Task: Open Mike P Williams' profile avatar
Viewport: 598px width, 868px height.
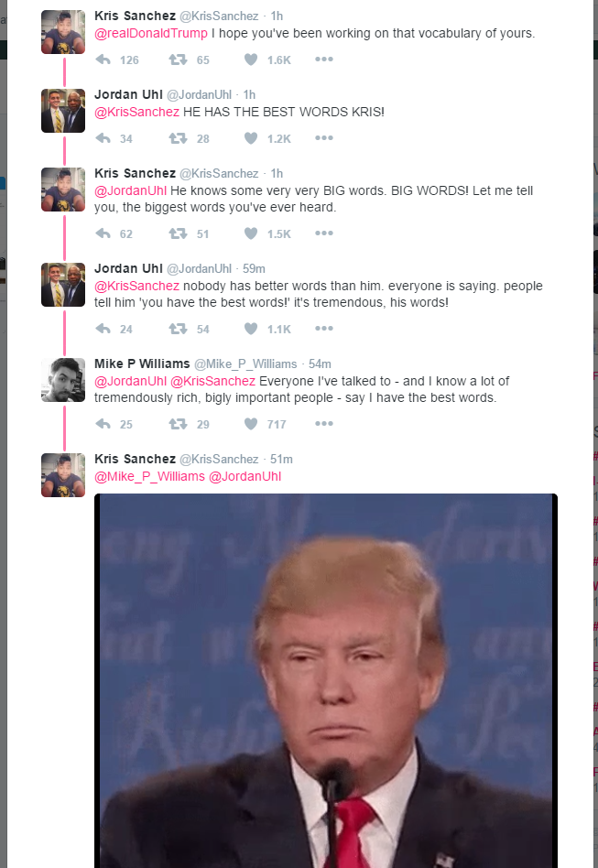Action: point(63,380)
